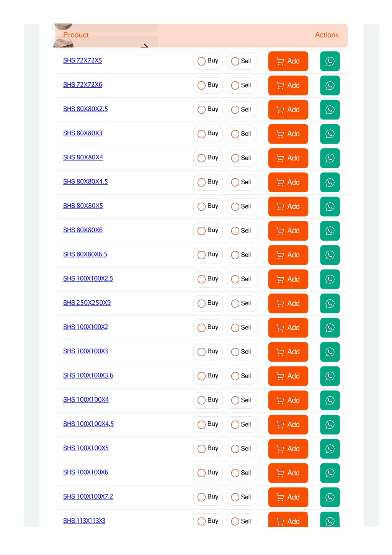Click the arrow in the header banner

[x=144, y=46]
